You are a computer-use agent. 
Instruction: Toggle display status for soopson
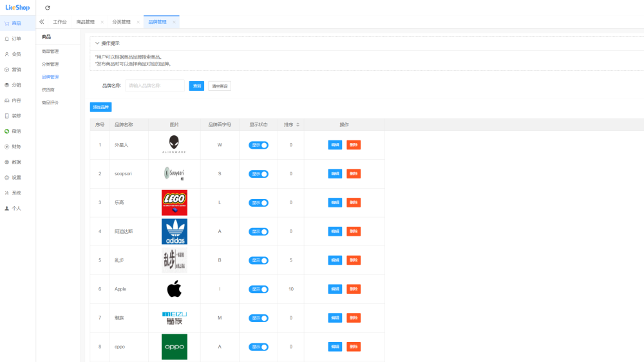point(258,174)
